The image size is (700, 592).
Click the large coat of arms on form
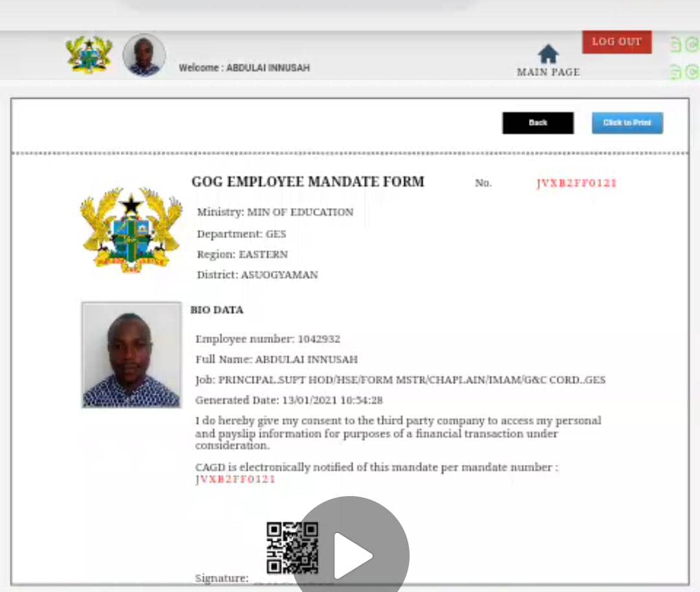[131, 230]
